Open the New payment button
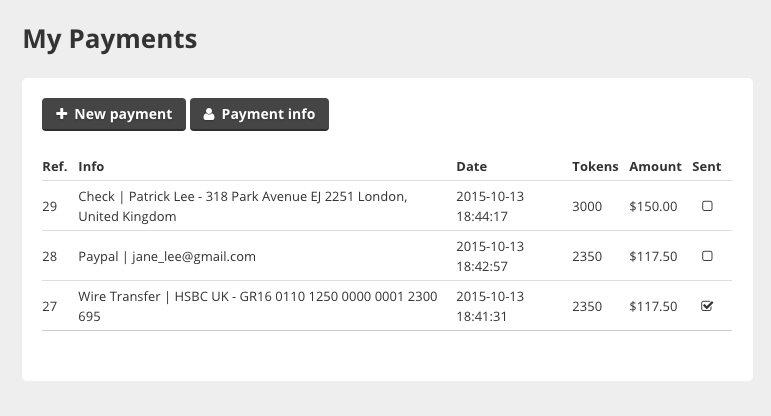Image resolution: width=771 pixels, height=416 pixels. click(x=114, y=115)
